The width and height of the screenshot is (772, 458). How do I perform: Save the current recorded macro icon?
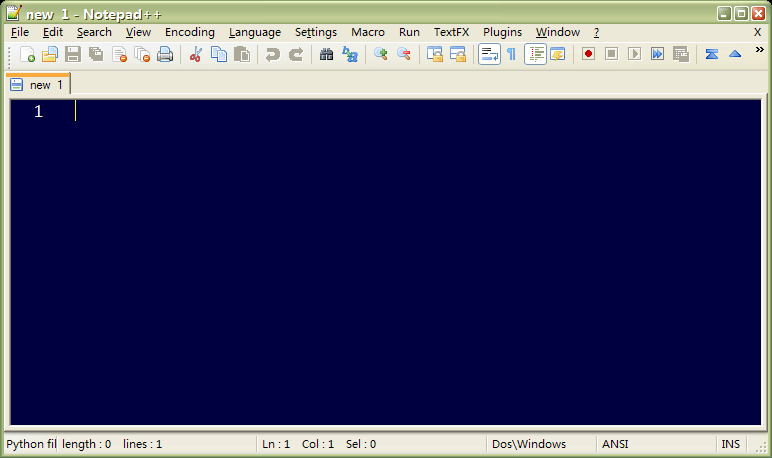click(x=680, y=54)
